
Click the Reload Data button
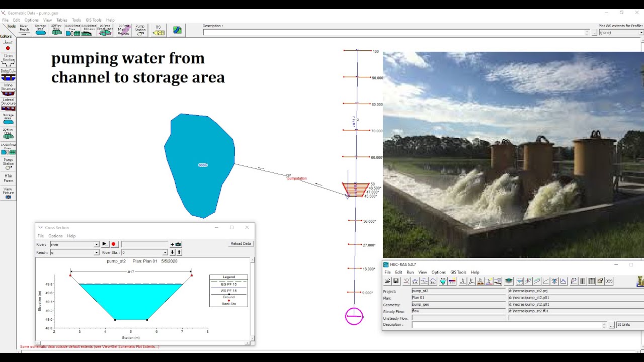[x=240, y=243]
